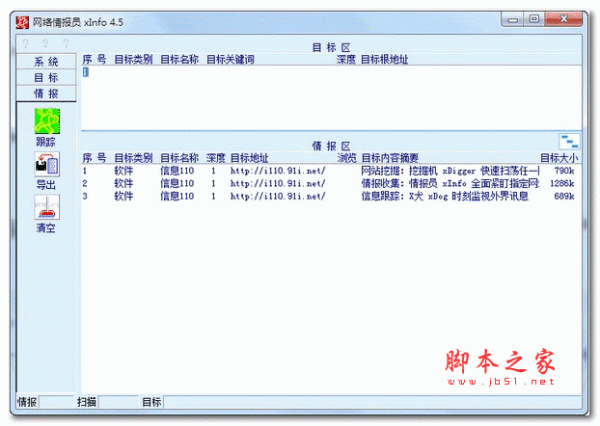Viewport: 600px width, 426px height.
Task: Click the xInfo app icon in title bar
Action: point(22,22)
